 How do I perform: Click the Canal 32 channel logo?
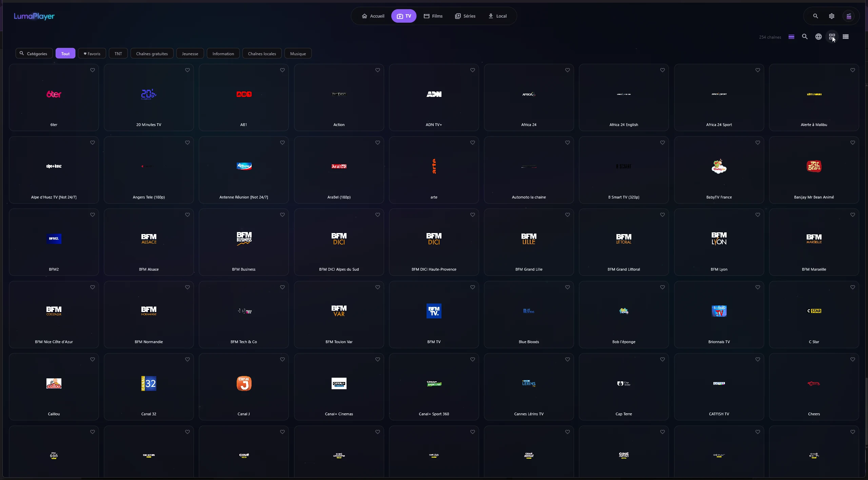pos(149,383)
